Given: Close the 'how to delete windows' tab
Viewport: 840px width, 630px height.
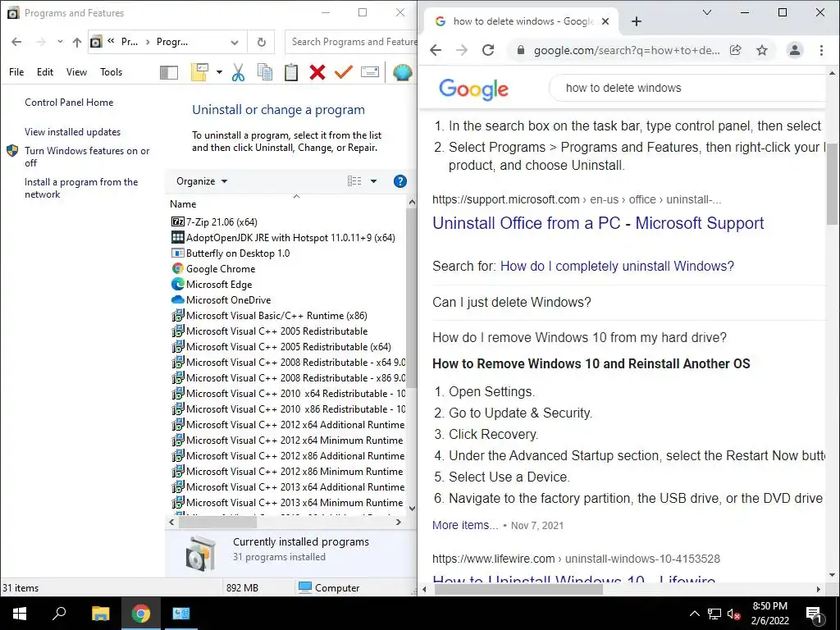Looking at the screenshot, I should point(605,21).
